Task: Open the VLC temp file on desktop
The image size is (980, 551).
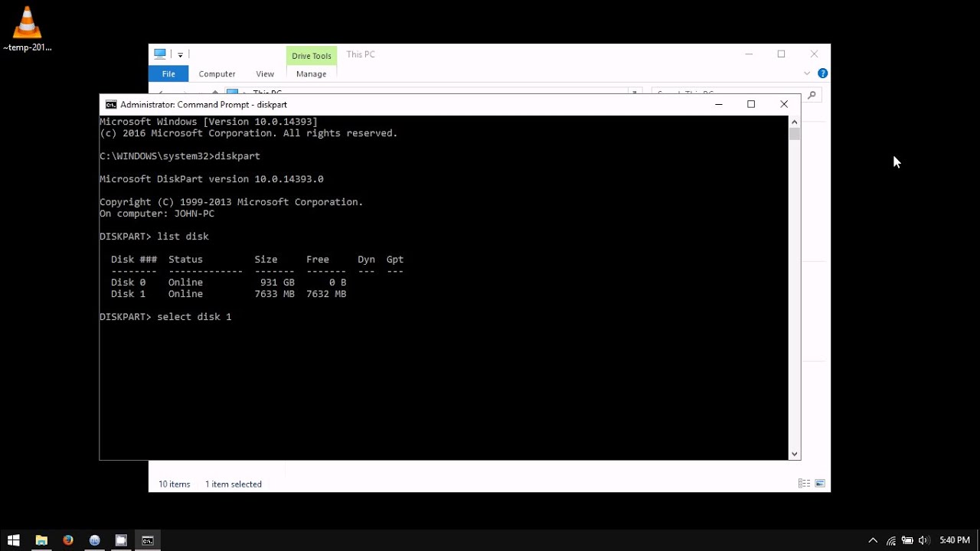Action: [x=27, y=28]
